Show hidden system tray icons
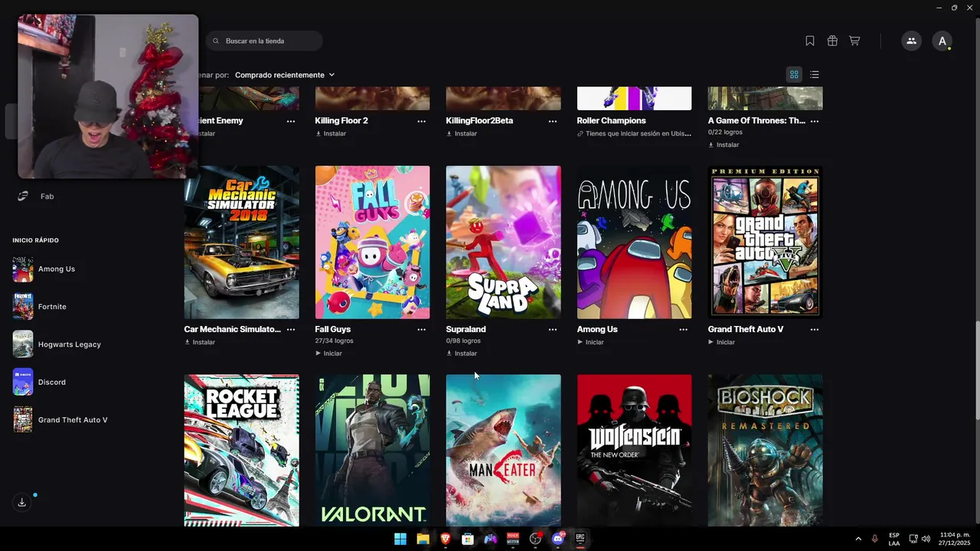 coord(858,539)
